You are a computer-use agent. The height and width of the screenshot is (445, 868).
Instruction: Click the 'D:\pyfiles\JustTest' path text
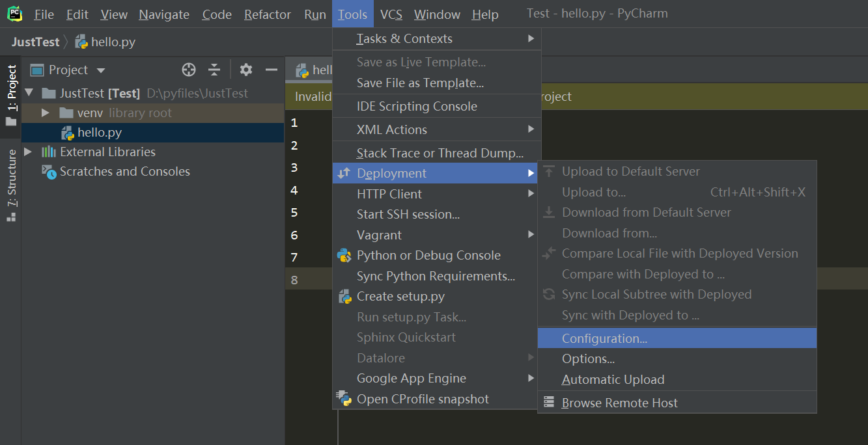[197, 94]
